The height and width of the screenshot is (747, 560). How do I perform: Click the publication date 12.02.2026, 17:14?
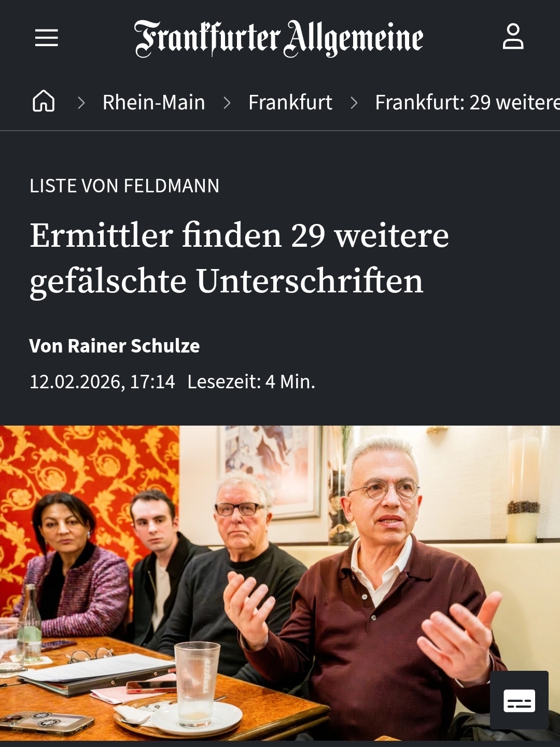(102, 382)
